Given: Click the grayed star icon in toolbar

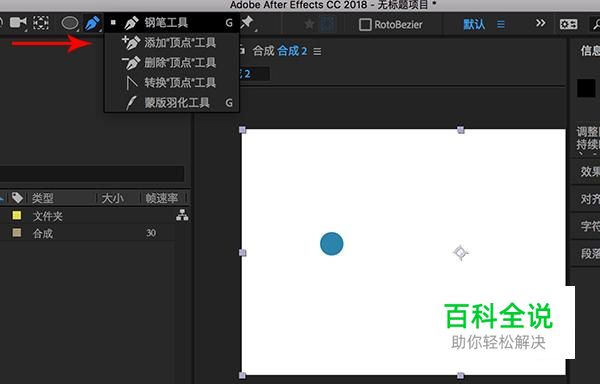Looking at the screenshot, I should click(x=309, y=24).
